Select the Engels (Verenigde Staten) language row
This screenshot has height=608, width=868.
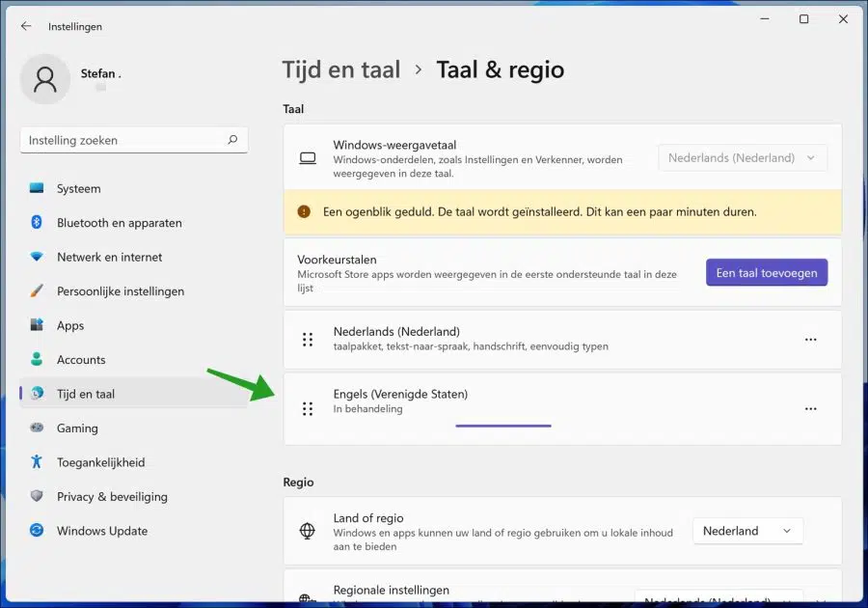click(562, 408)
